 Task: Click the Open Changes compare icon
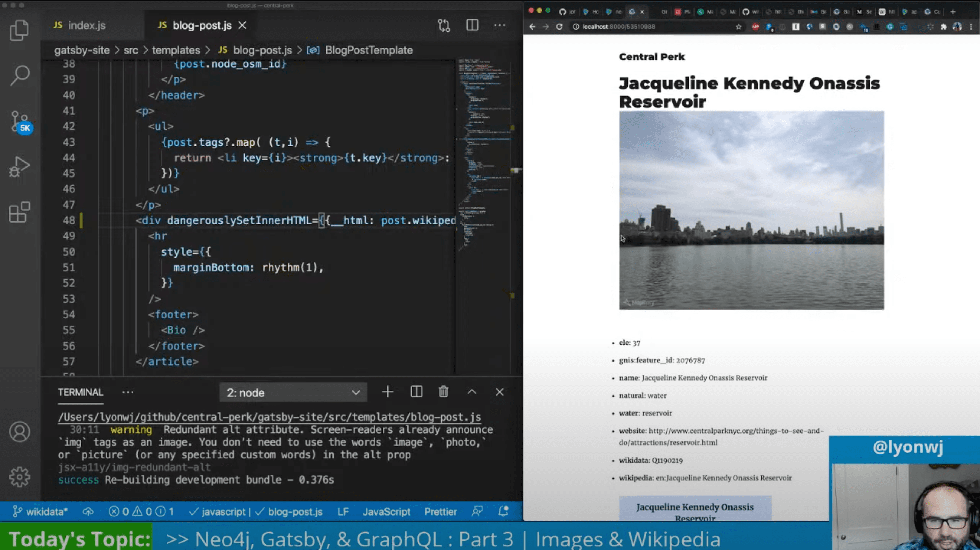[x=444, y=25]
